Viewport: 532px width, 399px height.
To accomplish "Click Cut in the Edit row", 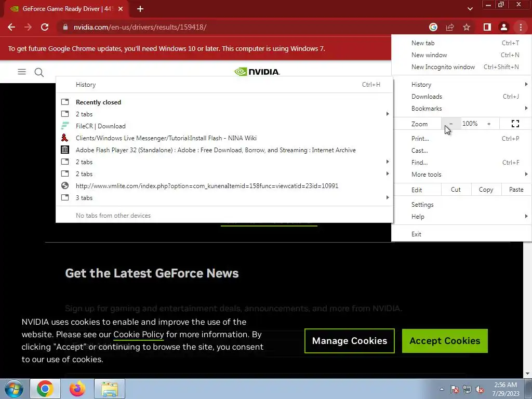I will [456, 190].
